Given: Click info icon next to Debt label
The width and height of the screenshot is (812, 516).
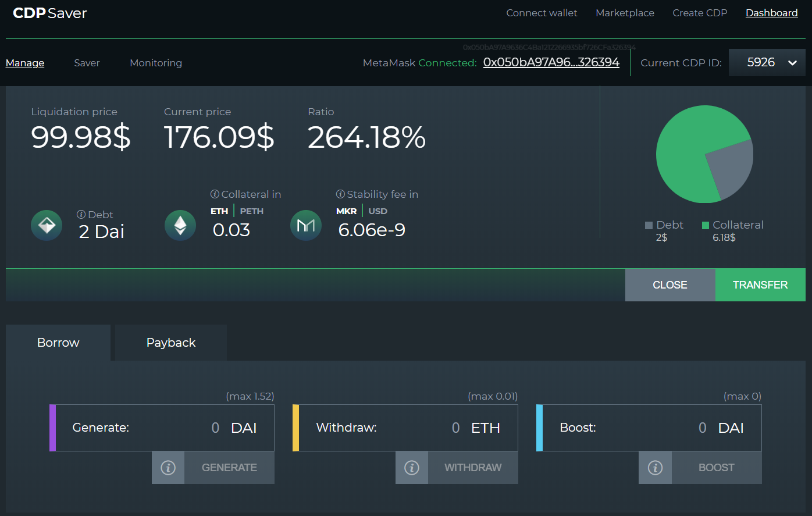Looking at the screenshot, I should tap(81, 215).
